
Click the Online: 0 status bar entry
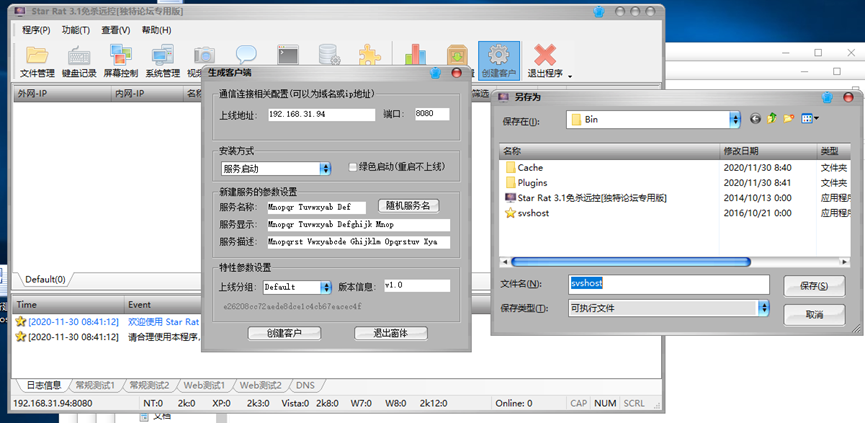(x=514, y=403)
